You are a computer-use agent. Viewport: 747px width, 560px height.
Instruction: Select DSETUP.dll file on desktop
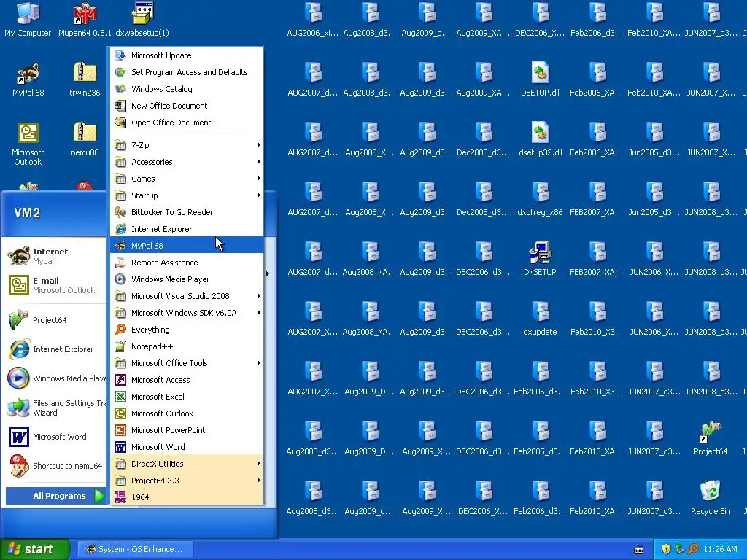pyautogui.click(x=540, y=79)
